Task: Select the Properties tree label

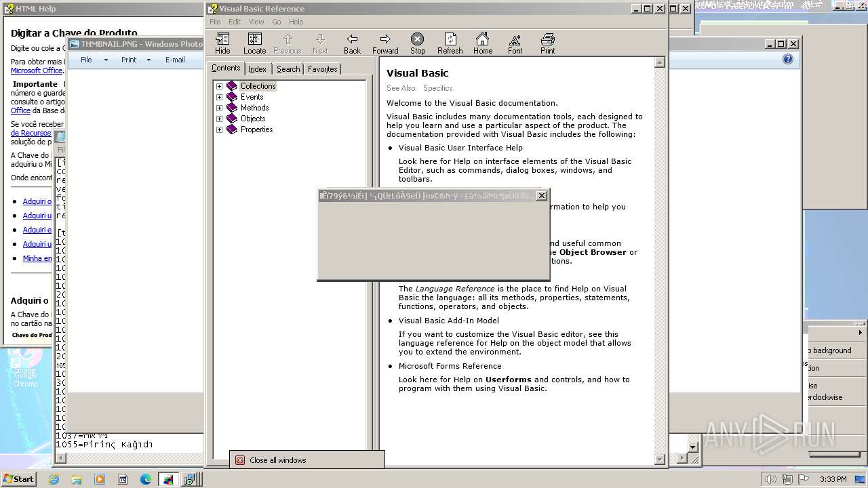Action: [256, 129]
